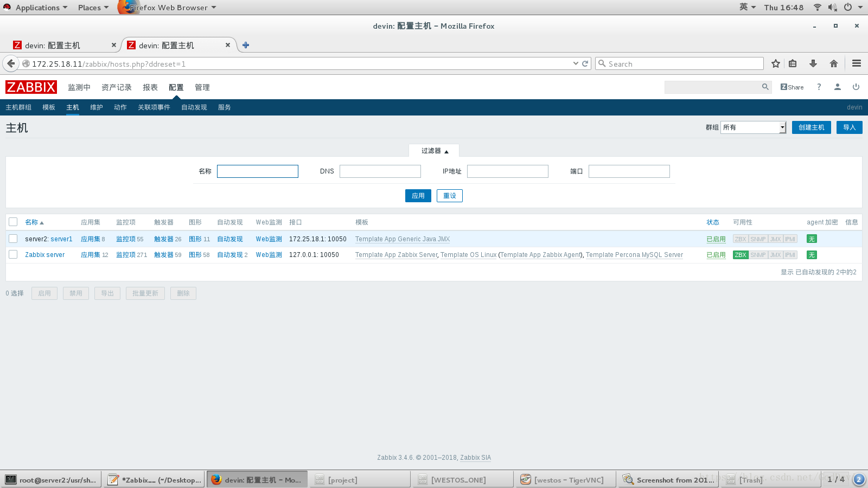868x488 pixels.
Task: Click the logout power icon
Action: click(856, 87)
